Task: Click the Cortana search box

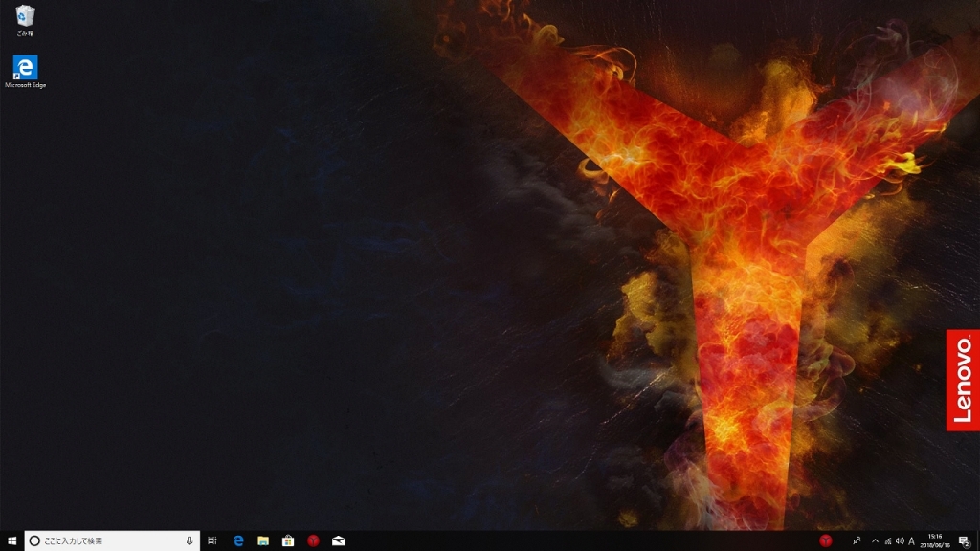Action: tap(112, 540)
